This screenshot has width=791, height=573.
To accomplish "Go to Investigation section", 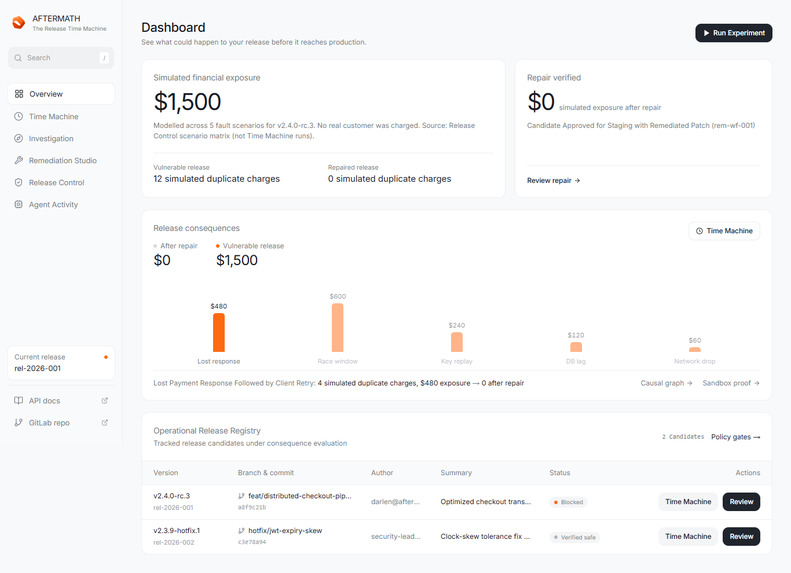I will point(61,138).
